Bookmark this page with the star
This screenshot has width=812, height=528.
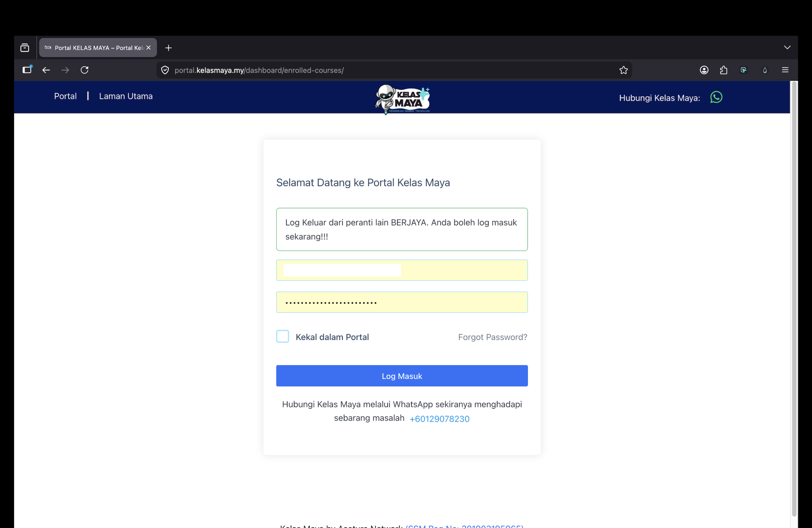(x=624, y=70)
